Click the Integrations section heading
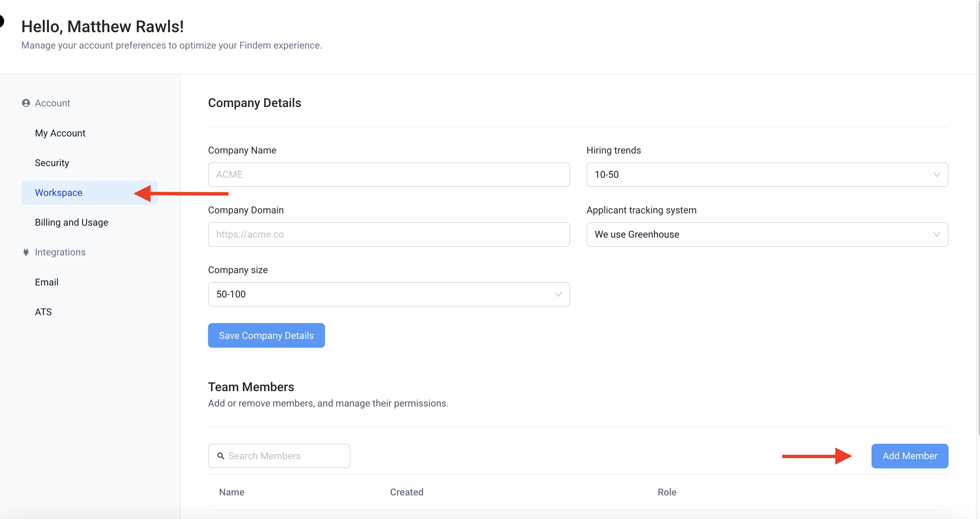Image resolution: width=980 pixels, height=519 pixels. point(60,252)
